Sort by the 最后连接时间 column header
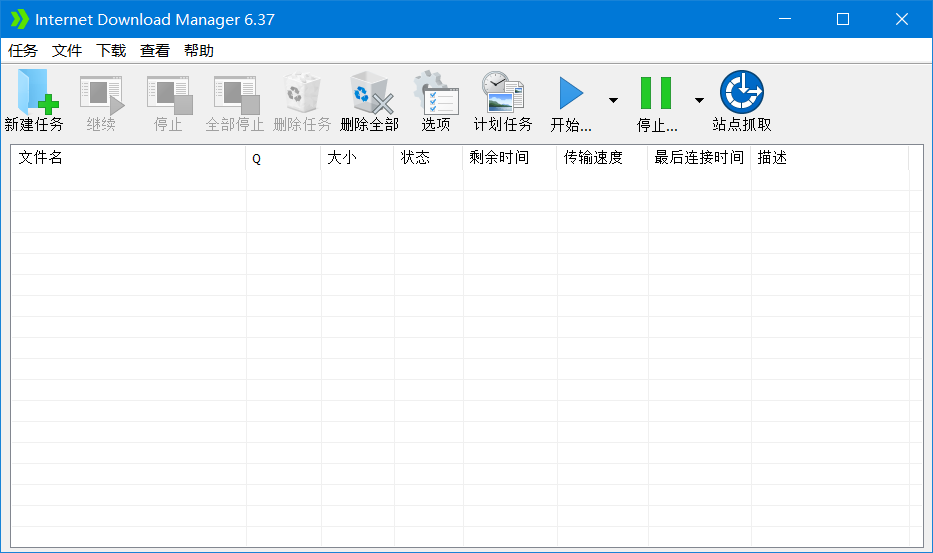 point(699,158)
